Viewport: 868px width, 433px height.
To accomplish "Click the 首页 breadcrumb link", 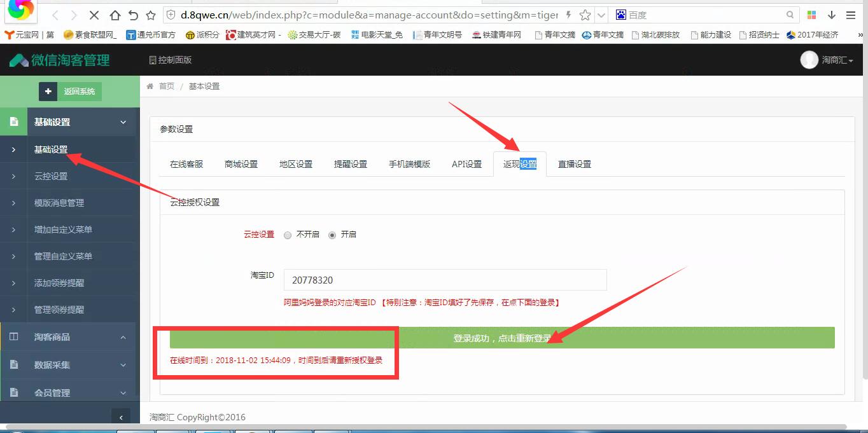I will (166, 86).
